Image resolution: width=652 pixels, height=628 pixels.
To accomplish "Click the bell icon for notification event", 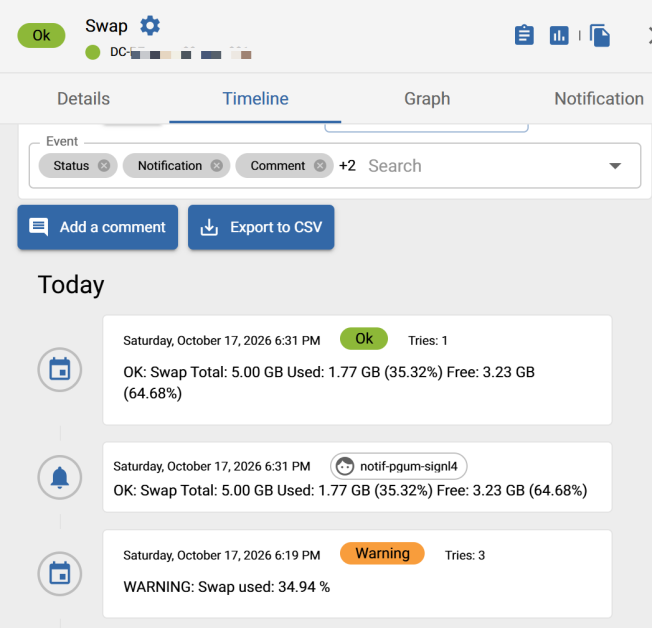I will 60,477.
